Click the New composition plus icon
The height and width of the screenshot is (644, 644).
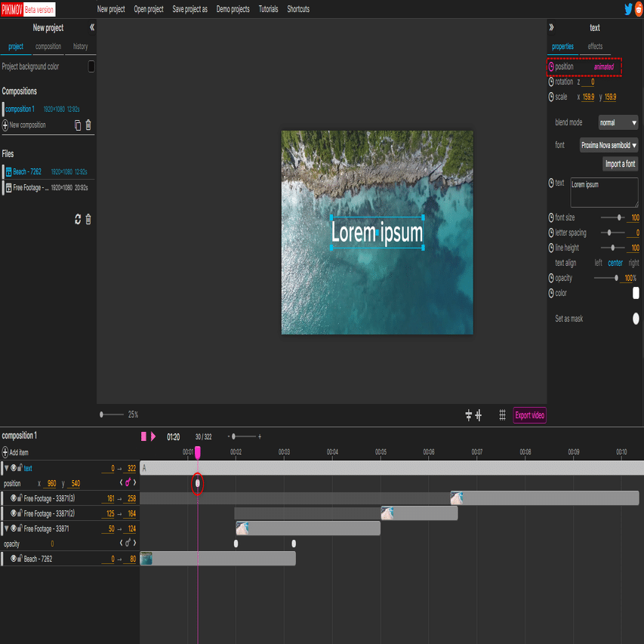click(5, 125)
